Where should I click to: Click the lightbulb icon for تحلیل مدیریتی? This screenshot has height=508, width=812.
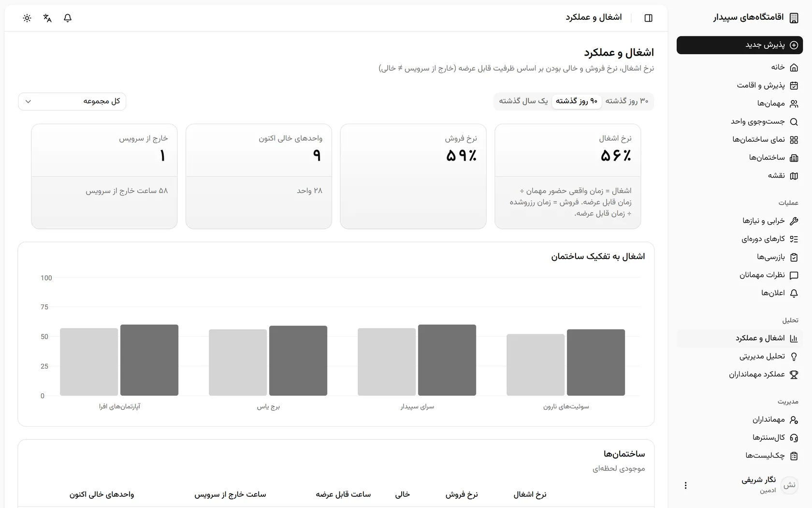tap(794, 357)
